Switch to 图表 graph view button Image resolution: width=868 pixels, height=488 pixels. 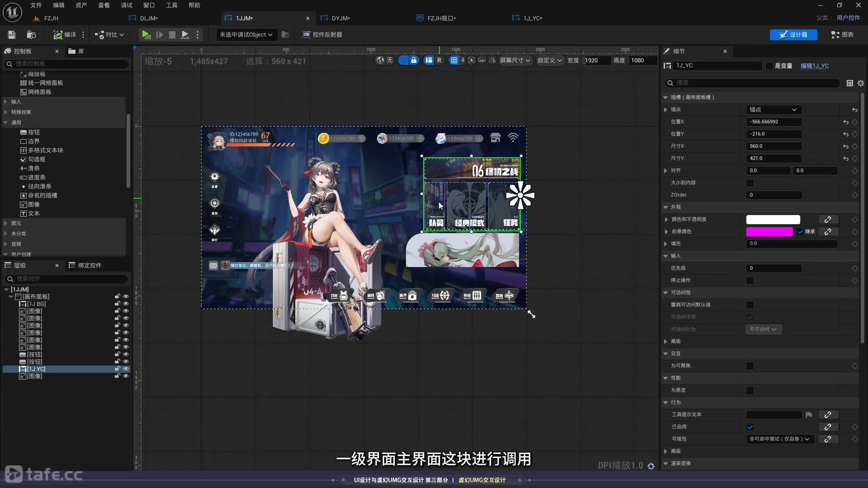tap(842, 35)
